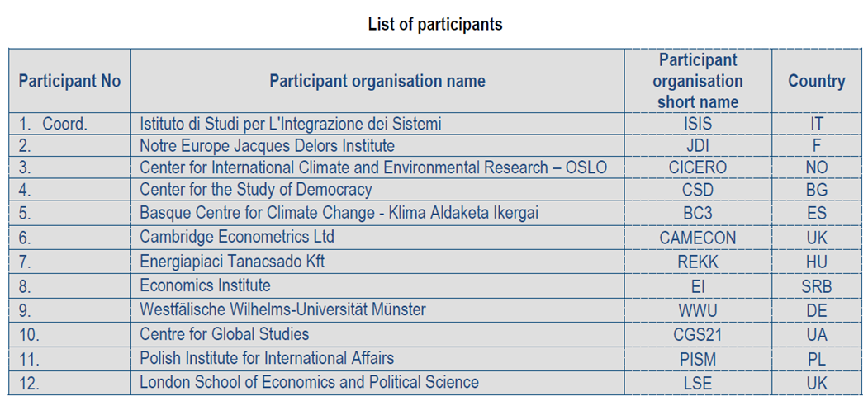This screenshot has width=868, height=401.
Task: Click the CAMECON short name
Action: (x=697, y=238)
